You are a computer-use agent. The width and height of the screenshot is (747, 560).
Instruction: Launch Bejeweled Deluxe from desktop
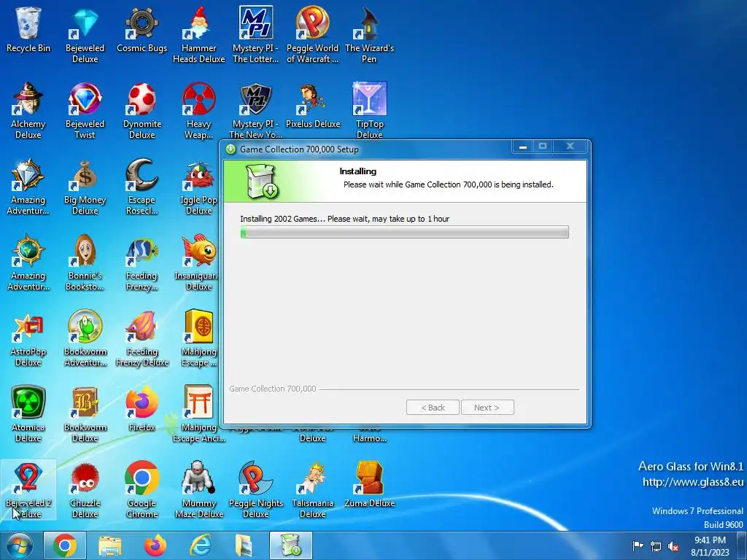[85, 34]
